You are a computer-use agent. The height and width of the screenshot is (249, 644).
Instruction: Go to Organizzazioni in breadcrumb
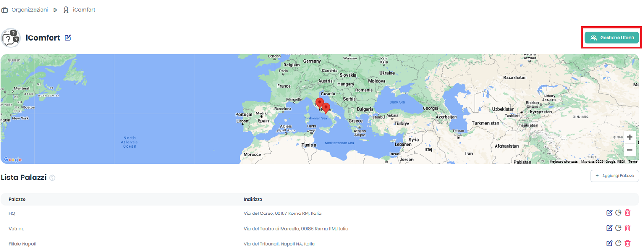[30, 10]
